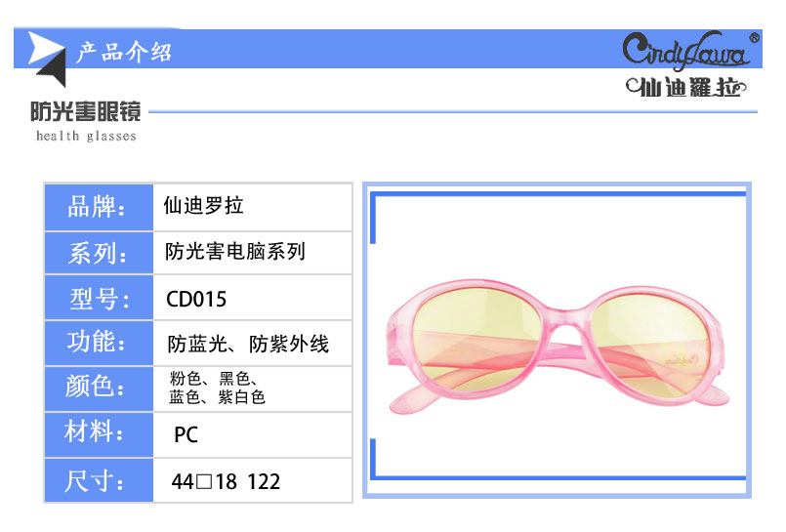Click the Cindylawa script logo
786x532 pixels.
[690, 50]
